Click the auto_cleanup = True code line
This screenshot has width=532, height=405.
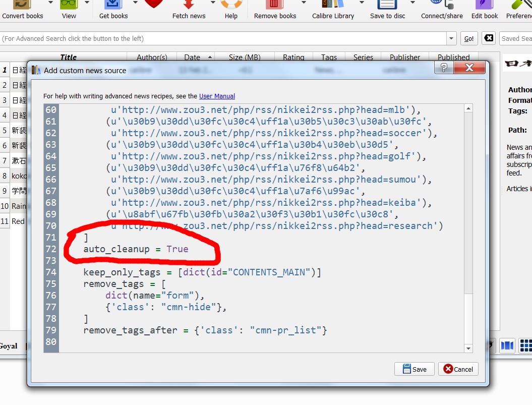click(x=136, y=249)
